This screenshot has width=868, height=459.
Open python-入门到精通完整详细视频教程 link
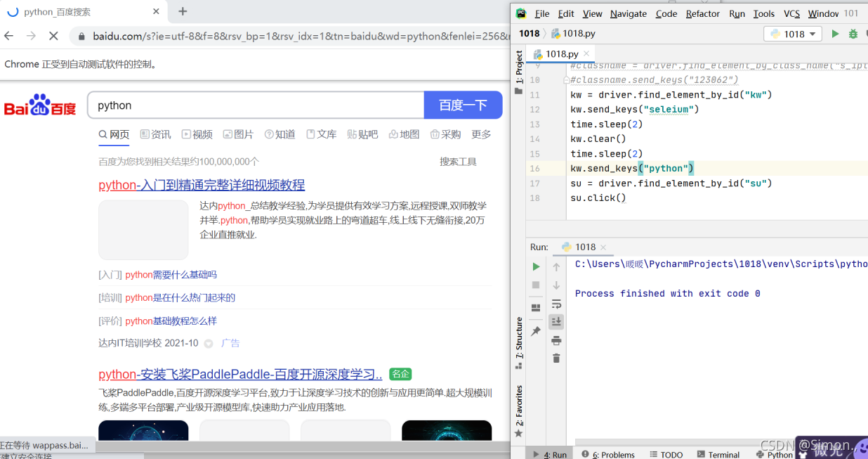coord(202,185)
